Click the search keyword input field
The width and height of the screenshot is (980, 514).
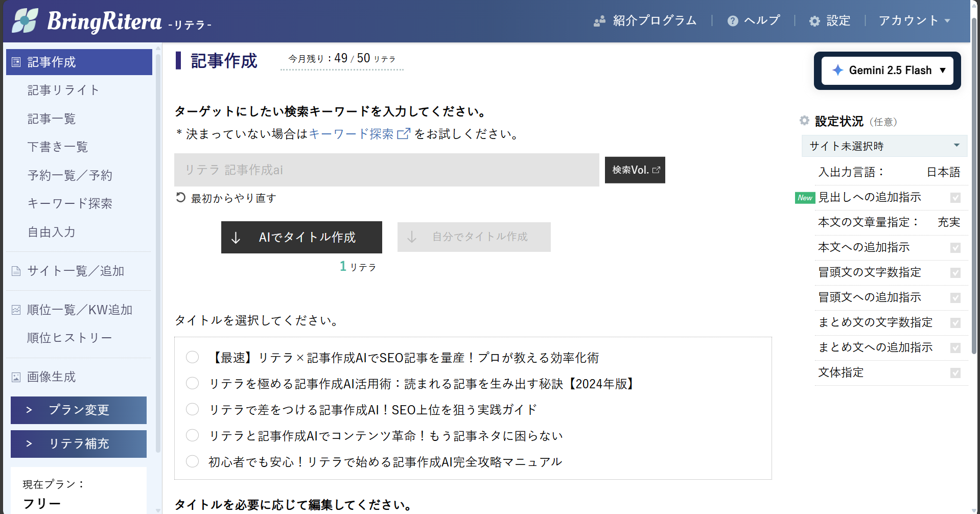point(386,170)
